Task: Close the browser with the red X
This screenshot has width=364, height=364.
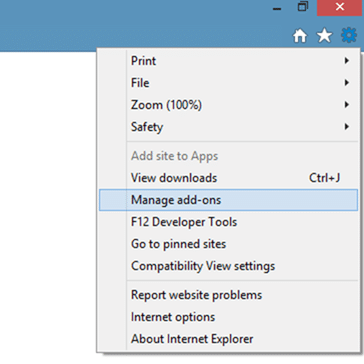Action: [x=340, y=7]
